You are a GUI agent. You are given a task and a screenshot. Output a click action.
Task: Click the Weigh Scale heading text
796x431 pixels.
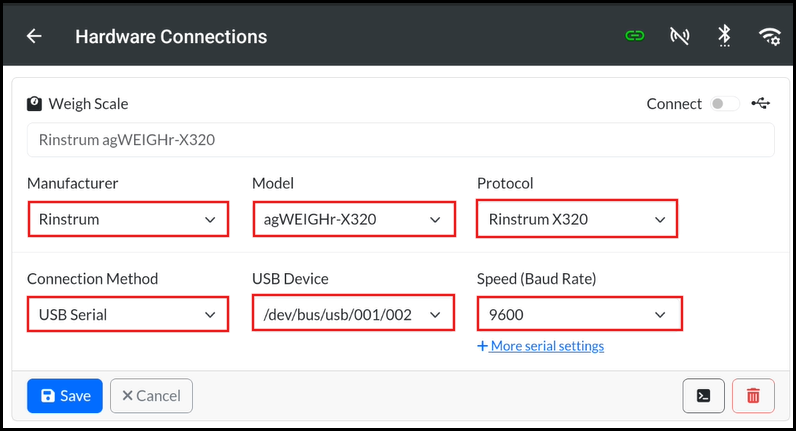pos(88,104)
